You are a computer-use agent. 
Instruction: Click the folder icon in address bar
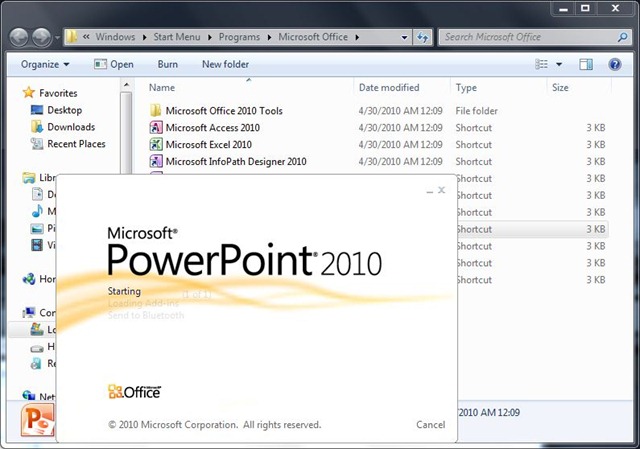point(71,37)
